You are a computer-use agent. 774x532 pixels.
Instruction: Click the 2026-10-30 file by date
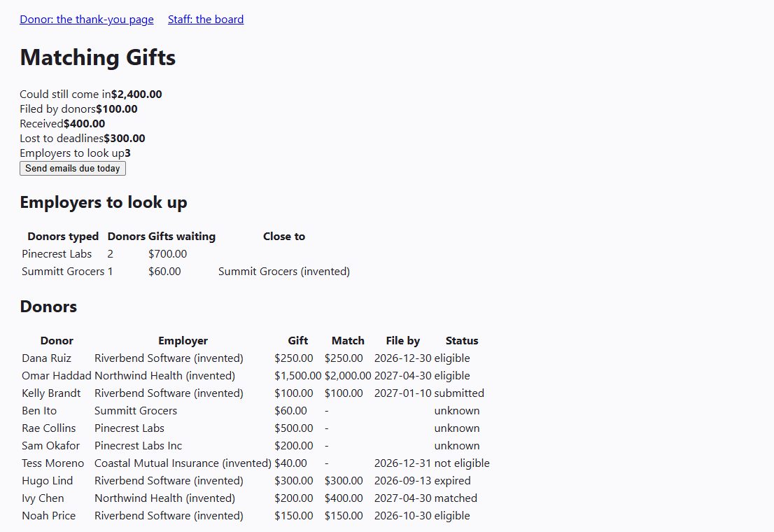coord(403,516)
